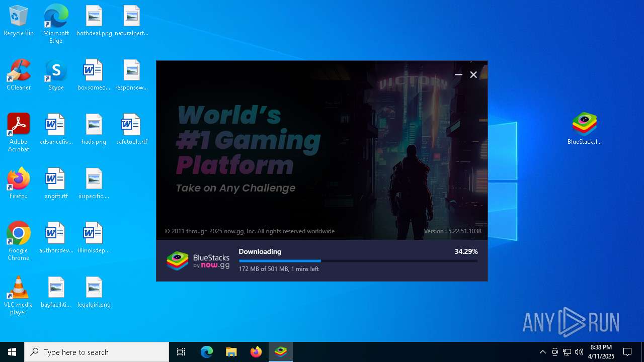
Task: Open the volume control tray icon
Action: (x=579, y=352)
